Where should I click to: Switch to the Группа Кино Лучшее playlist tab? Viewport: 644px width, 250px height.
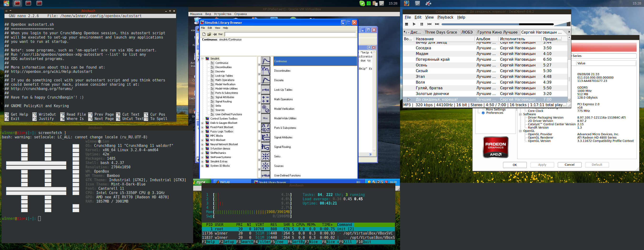click(x=497, y=32)
